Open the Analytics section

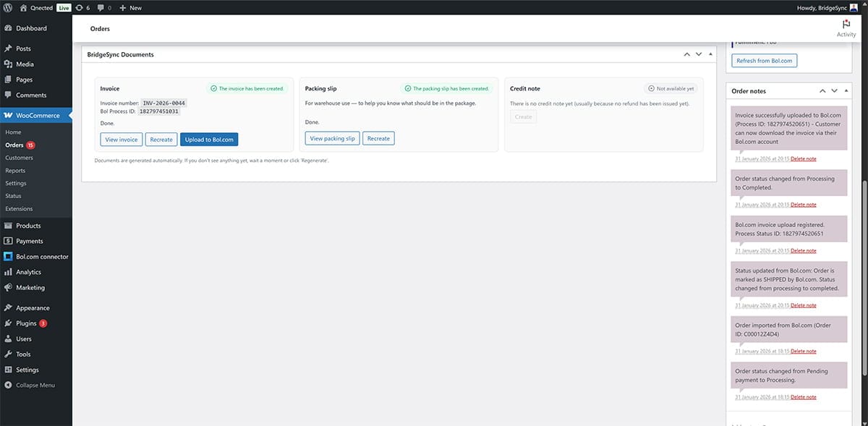click(30, 272)
